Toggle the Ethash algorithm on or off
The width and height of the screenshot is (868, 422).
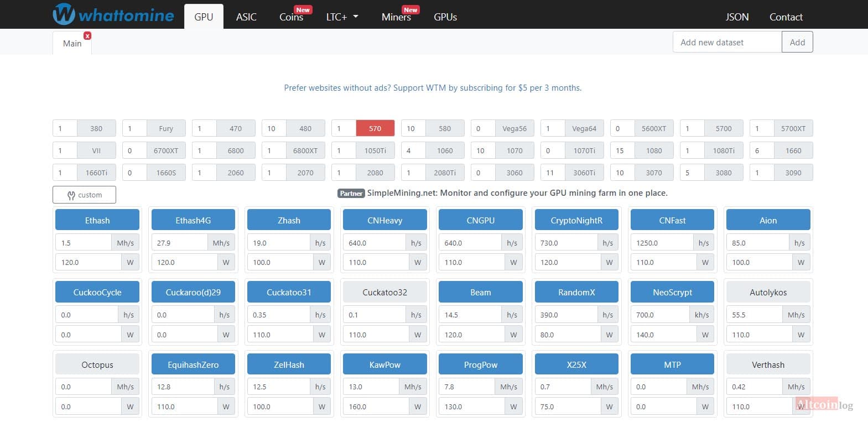[97, 220]
